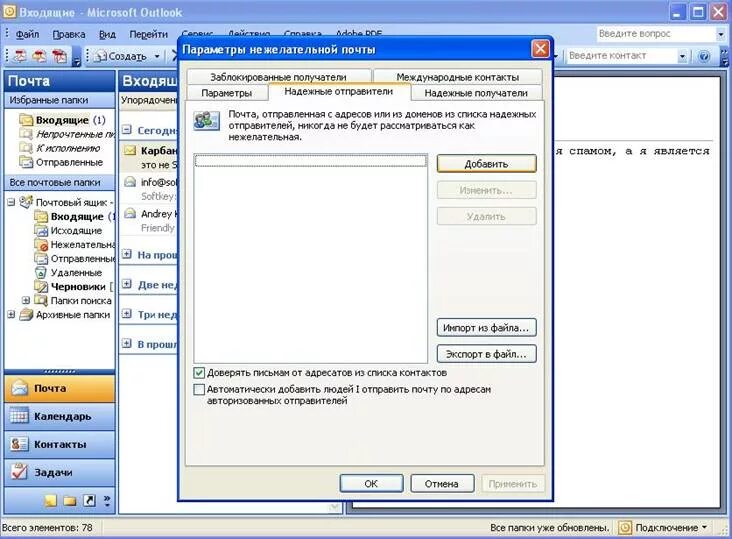
Task: Click the blue Help question icon
Action: tap(704, 56)
